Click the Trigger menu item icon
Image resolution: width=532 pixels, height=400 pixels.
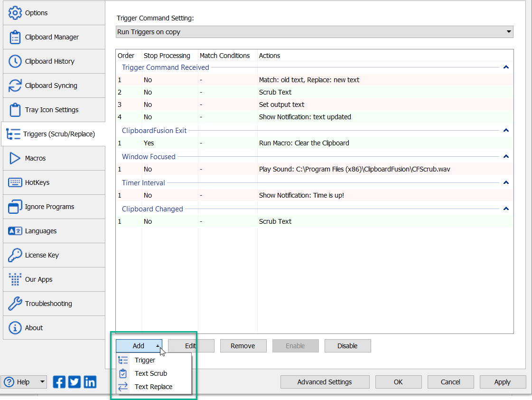pos(123,360)
